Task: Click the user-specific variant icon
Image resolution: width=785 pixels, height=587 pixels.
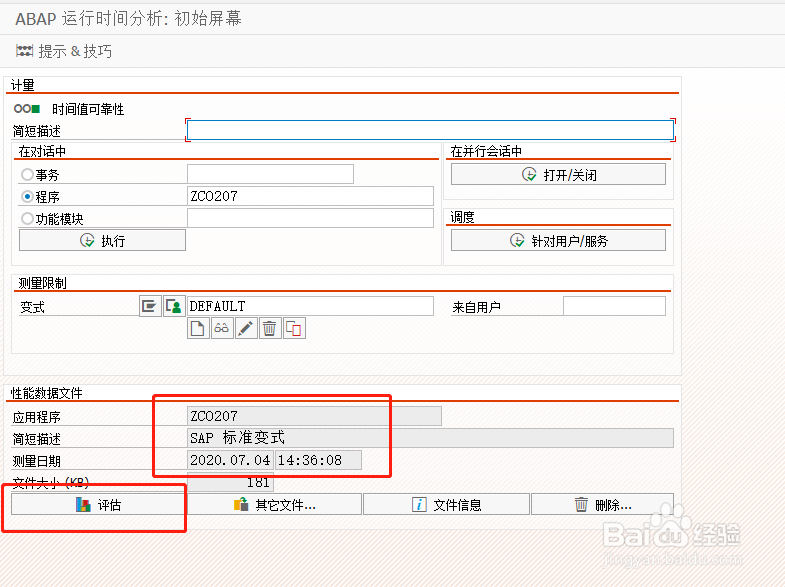Action: click(174, 306)
